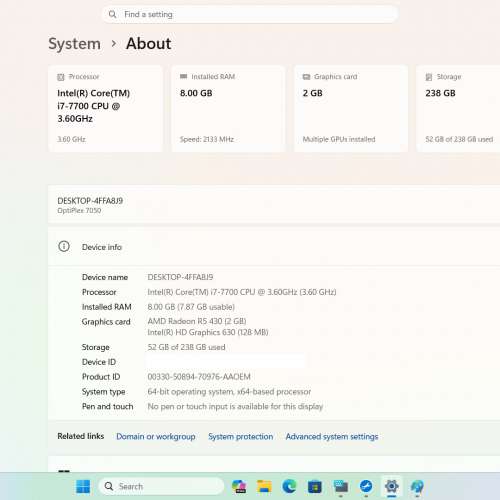Click 8.00 GB (7.87 GB usable) value

[x=191, y=307]
